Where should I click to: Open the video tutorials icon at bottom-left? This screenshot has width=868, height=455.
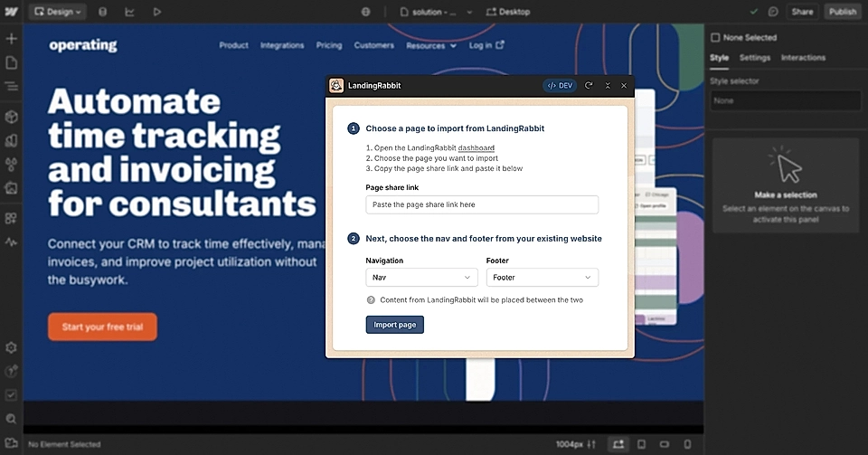11,443
